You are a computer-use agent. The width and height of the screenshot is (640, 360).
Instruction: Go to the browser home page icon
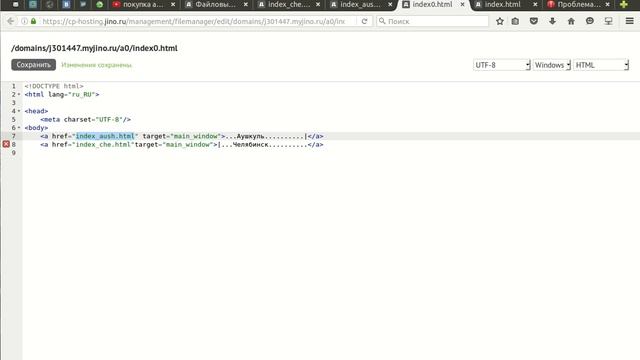click(x=571, y=21)
